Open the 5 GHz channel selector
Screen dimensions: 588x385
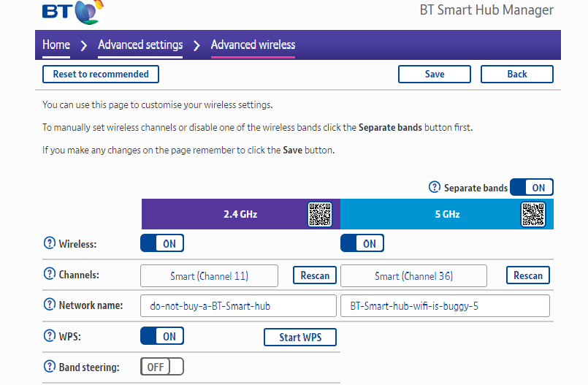(x=413, y=276)
